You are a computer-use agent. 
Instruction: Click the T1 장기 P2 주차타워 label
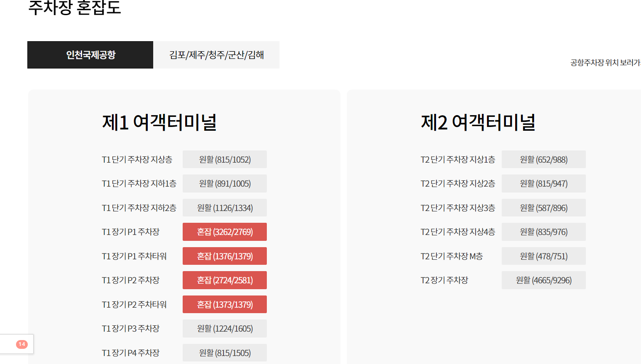134,305
